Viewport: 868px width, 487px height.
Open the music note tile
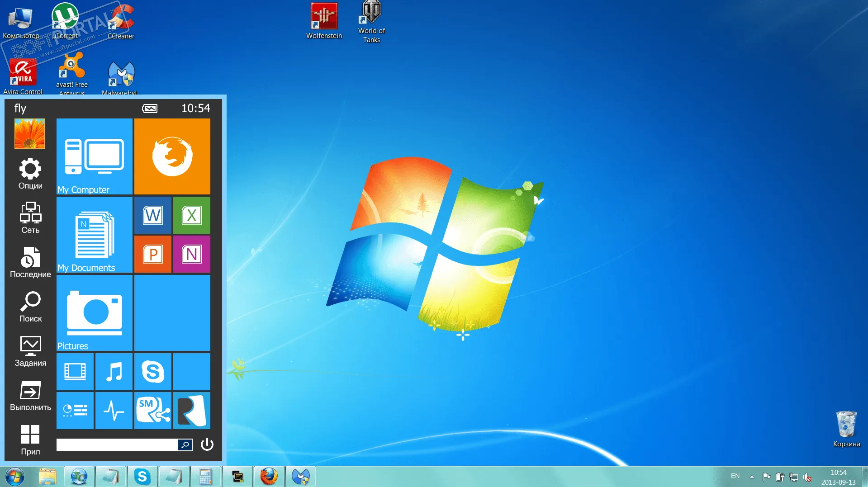tap(114, 372)
